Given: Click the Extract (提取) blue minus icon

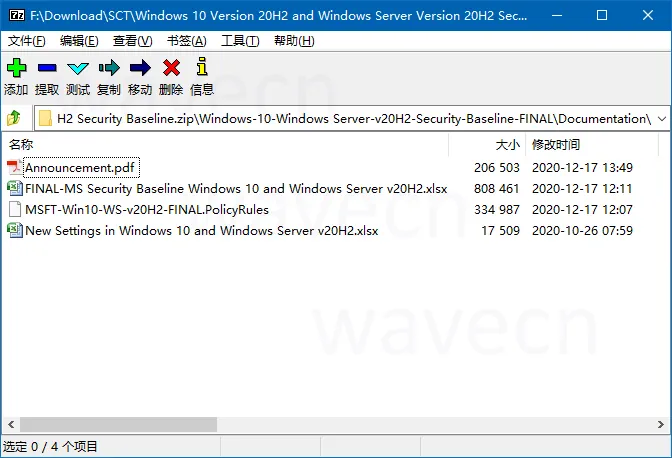Looking at the screenshot, I should (47, 68).
